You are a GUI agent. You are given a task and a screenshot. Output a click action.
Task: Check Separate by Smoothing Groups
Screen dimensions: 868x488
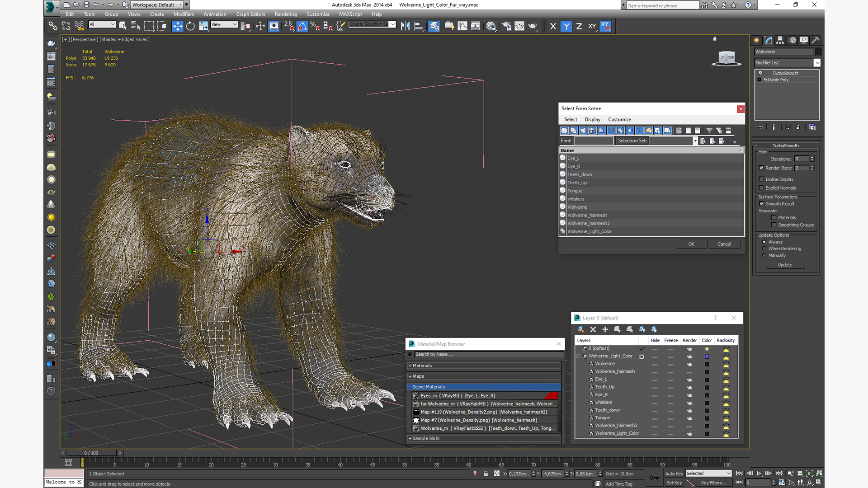tap(774, 225)
